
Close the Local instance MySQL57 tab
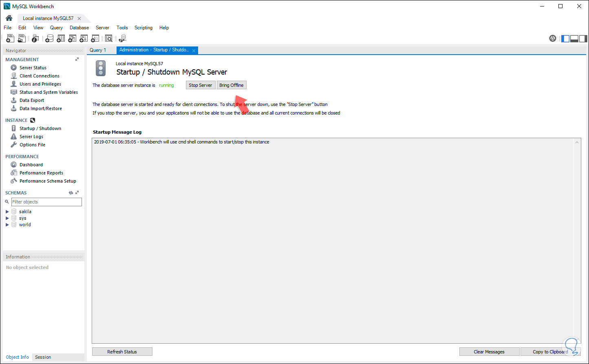pyautogui.click(x=79, y=18)
